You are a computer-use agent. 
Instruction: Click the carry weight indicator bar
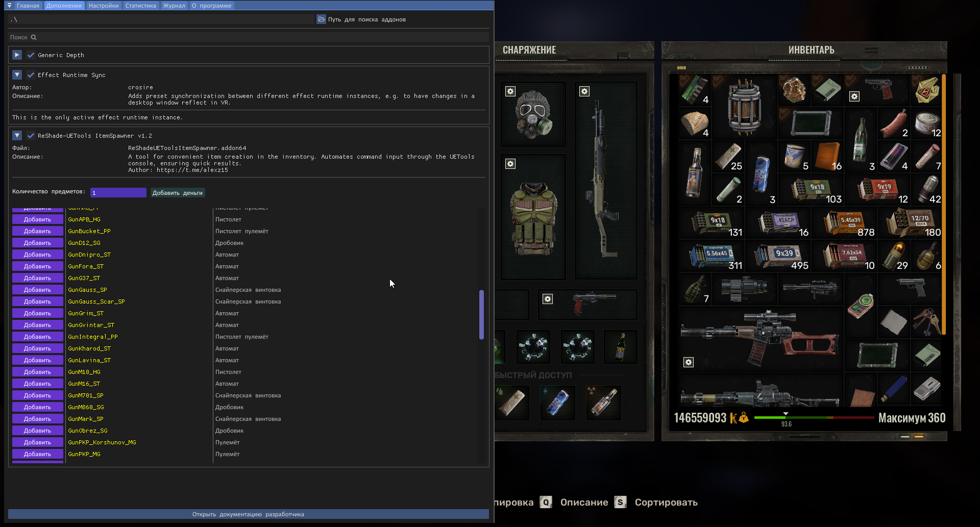pyautogui.click(x=814, y=417)
